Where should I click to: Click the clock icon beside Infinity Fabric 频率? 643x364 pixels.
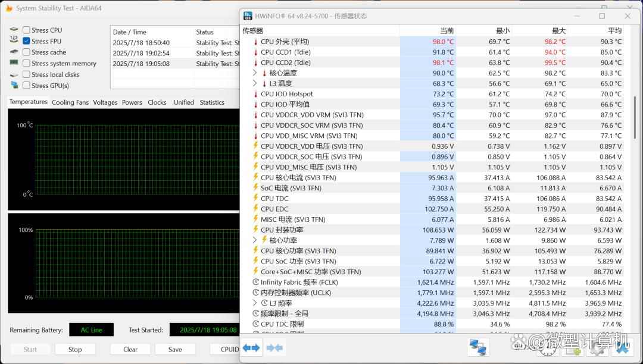coord(255,282)
